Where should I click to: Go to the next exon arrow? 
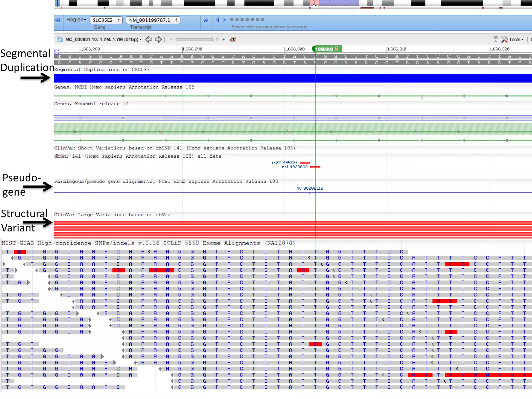click(x=225, y=19)
